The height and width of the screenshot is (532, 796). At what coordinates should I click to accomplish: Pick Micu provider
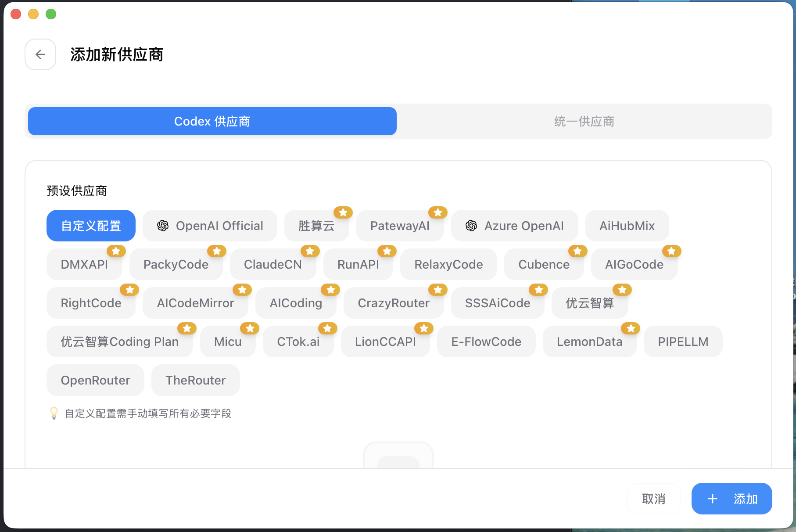228,341
